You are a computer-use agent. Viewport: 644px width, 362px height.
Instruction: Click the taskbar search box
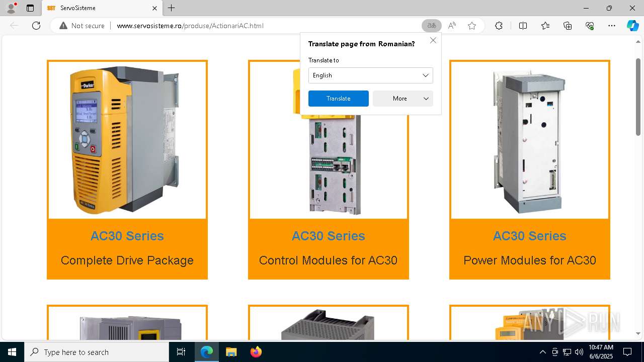pos(97,352)
